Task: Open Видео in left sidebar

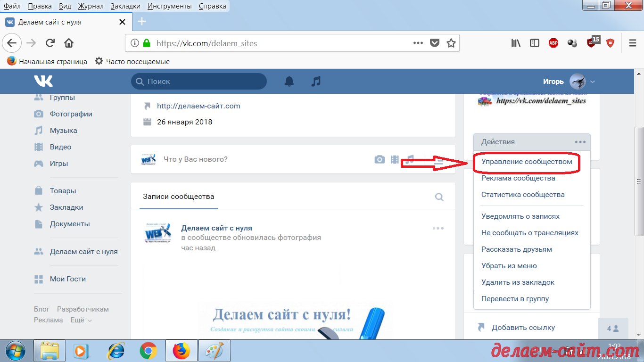Action: [x=60, y=147]
